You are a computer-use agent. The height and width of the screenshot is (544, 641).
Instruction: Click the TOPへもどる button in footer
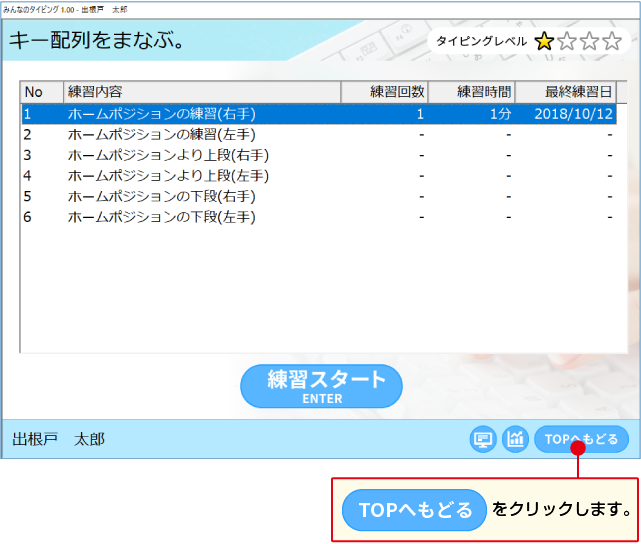coord(581,439)
